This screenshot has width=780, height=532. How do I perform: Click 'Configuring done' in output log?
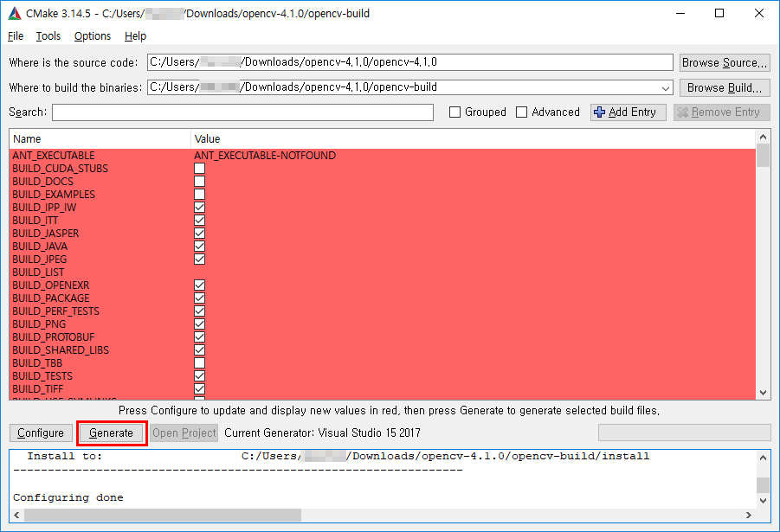pyautogui.click(x=68, y=497)
